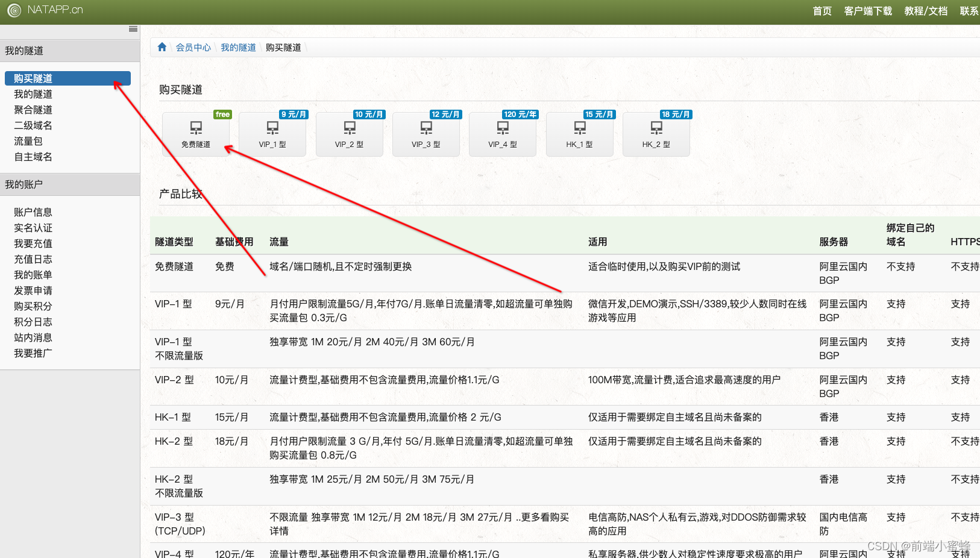Open 我要推广 in the sidebar
The height and width of the screenshot is (558, 980).
click(x=33, y=353)
